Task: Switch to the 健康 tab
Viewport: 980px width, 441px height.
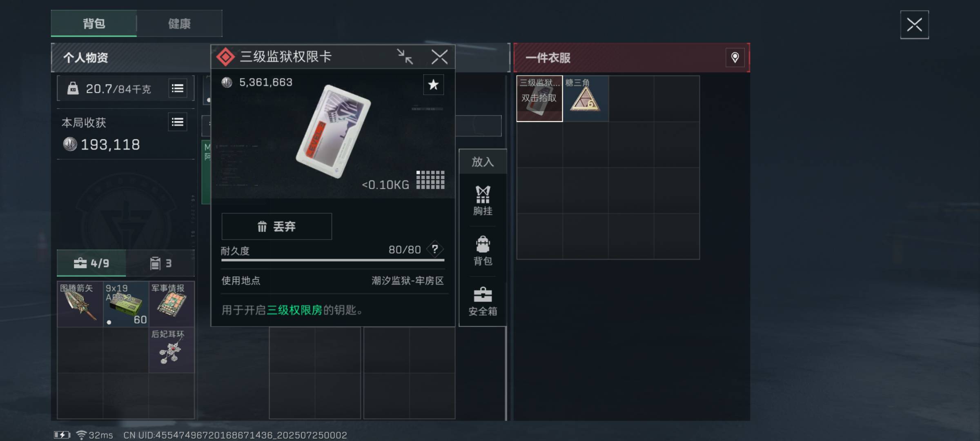Action: [179, 24]
